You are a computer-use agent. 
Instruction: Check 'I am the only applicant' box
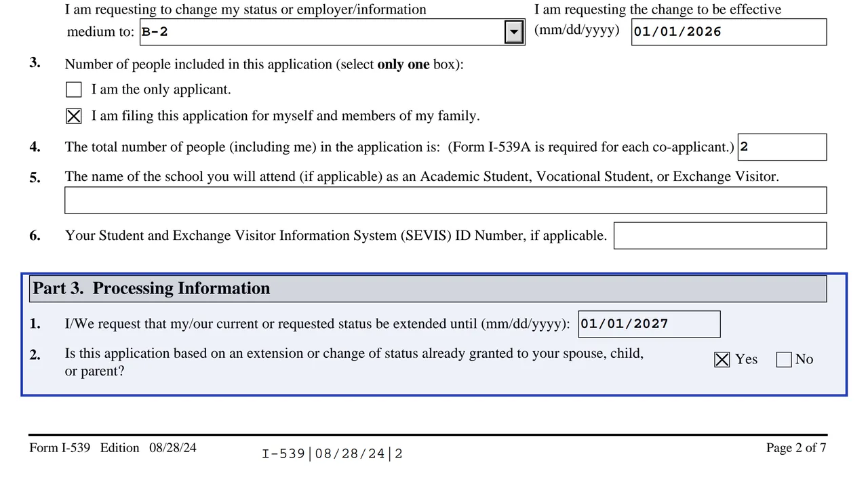74,89
